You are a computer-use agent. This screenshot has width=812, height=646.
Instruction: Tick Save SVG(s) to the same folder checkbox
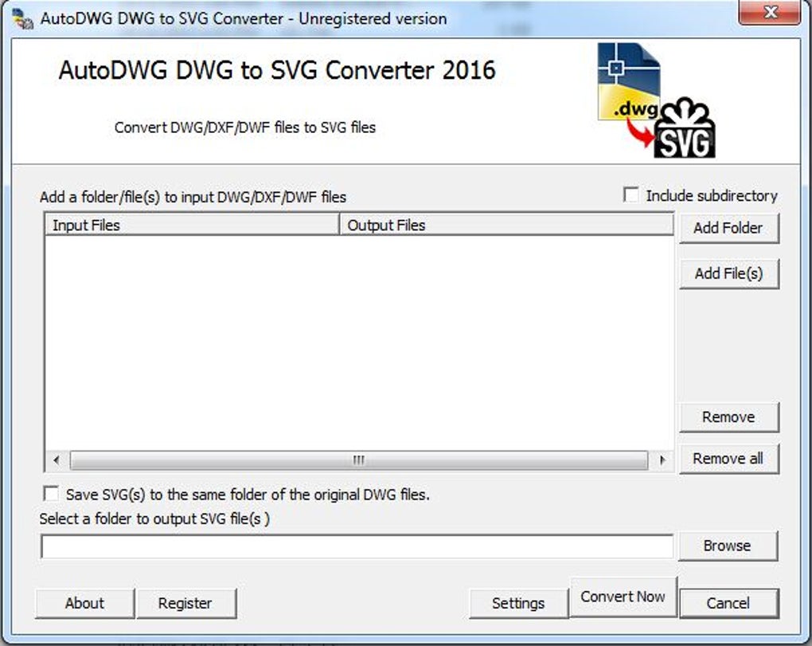[51, 494]
